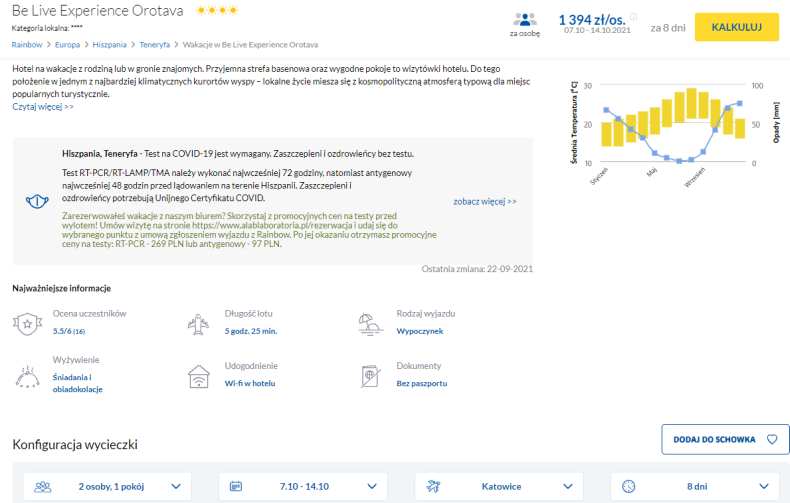Click the heart icon in 'Dodaj do schowka'
The height and width of the screenshot is (503, 790).
click(772, 439)
